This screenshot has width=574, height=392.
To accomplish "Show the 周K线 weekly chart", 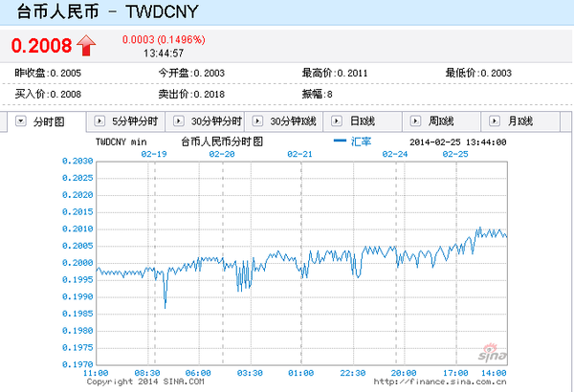I will pyautogui.click(x=442, y=121).
